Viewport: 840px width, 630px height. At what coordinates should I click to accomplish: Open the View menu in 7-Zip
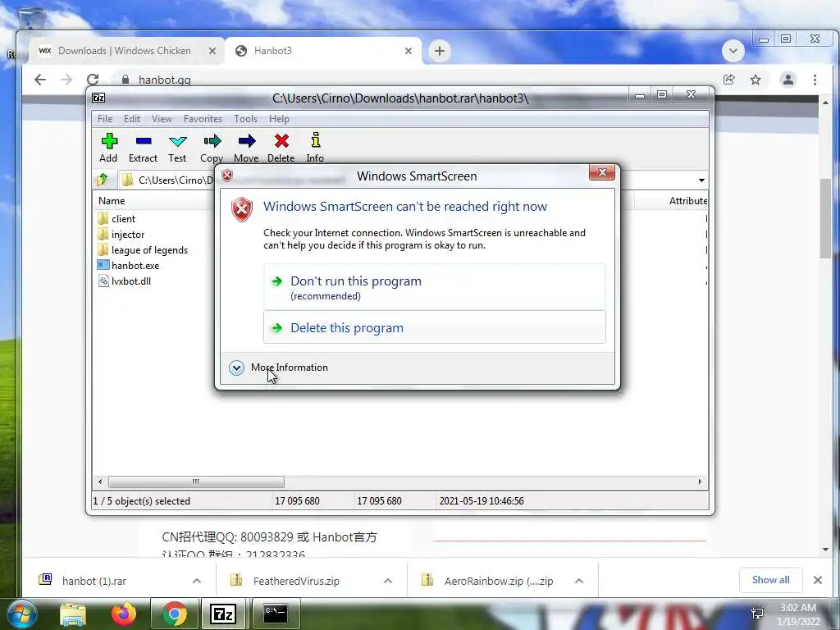[x=162, y=119]
